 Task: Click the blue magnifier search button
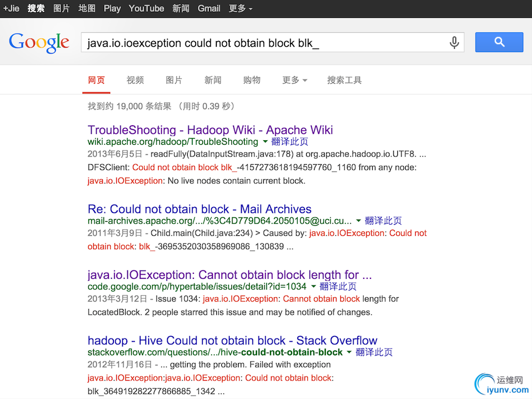coord(499,42)
